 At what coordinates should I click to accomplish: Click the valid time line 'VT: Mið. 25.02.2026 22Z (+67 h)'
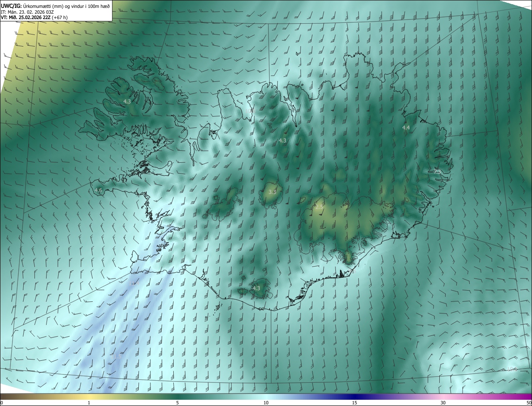pyautogui.click(x=34, y=17)
